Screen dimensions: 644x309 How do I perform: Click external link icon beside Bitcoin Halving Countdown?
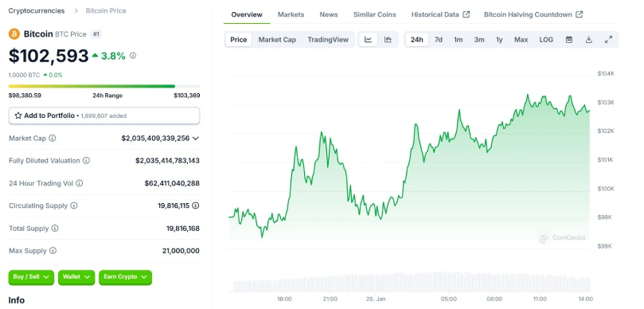coord(579,14)
